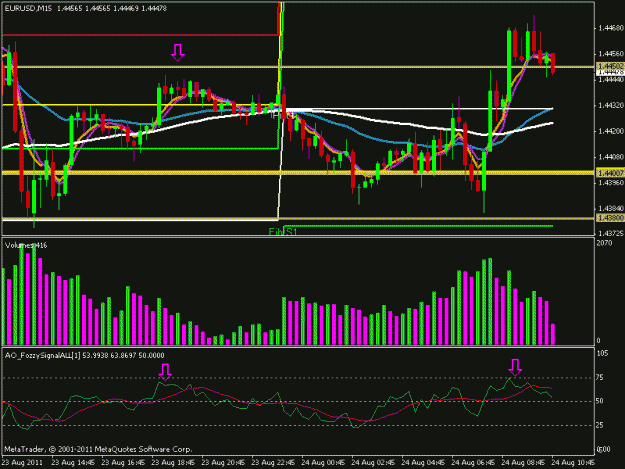Click the 1.44440 price axis label

(611, 80)
